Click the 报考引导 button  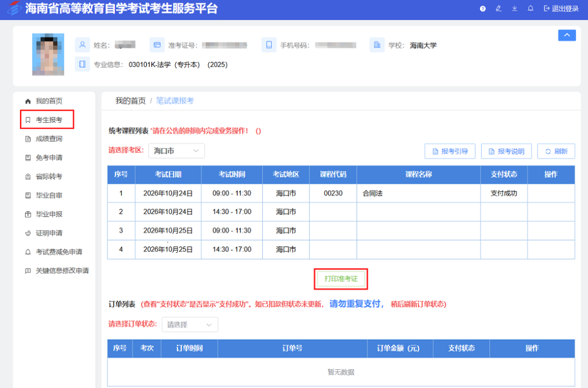pos(450,151)
